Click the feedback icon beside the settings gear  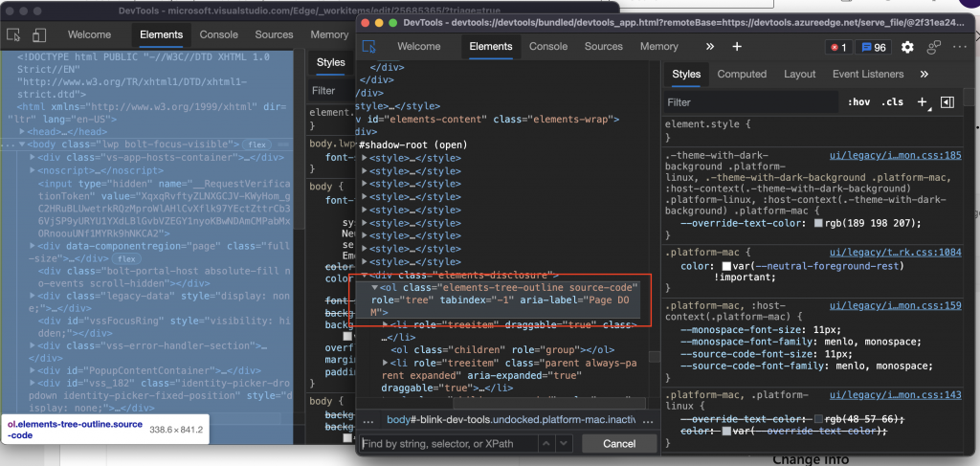[x=934, y=48]
